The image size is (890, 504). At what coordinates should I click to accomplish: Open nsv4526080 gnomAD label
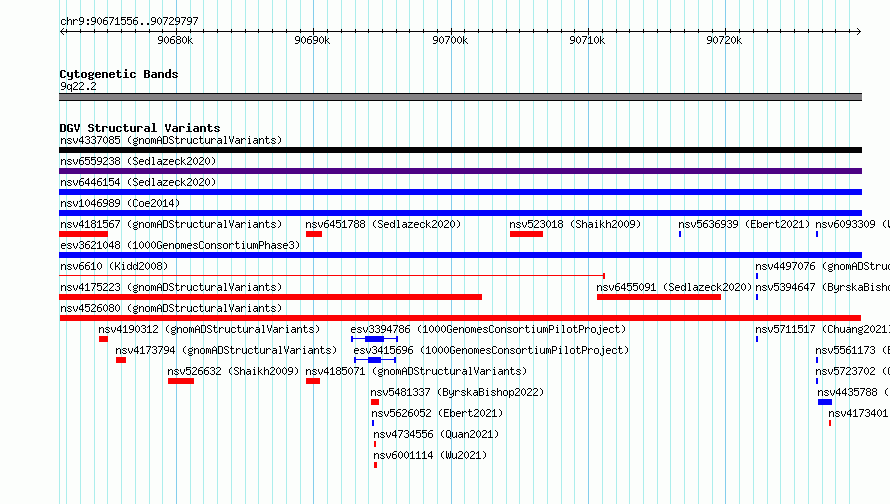coord(171,308)
